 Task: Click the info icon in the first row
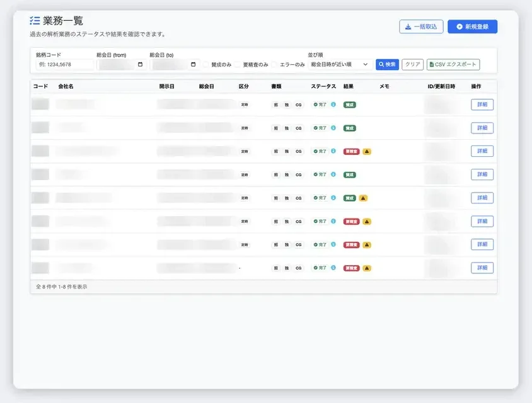point(333,105)
